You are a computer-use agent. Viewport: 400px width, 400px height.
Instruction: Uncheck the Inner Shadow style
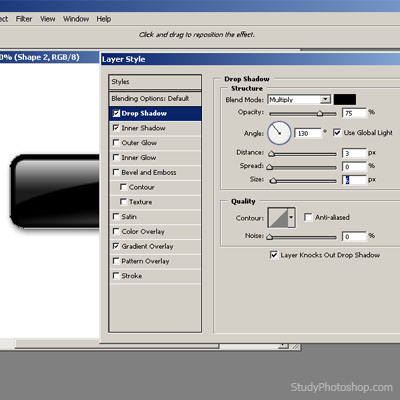pyautogui.click(x=116, y=128)
